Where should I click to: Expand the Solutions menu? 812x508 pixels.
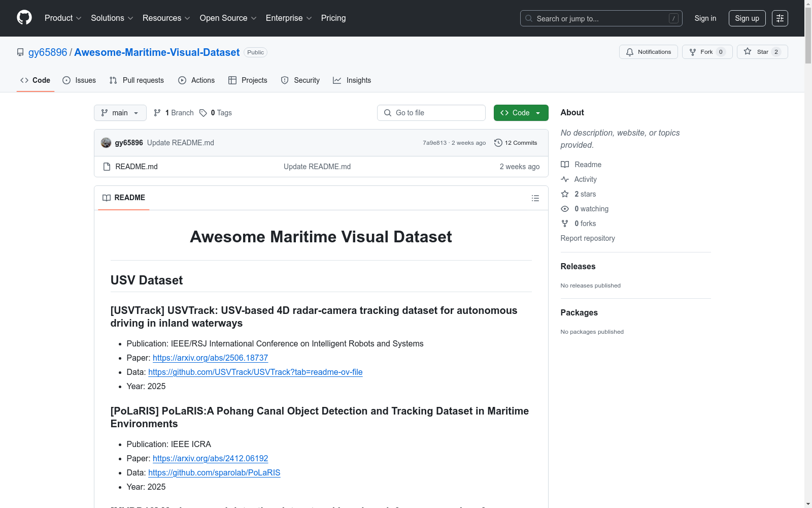112,18
